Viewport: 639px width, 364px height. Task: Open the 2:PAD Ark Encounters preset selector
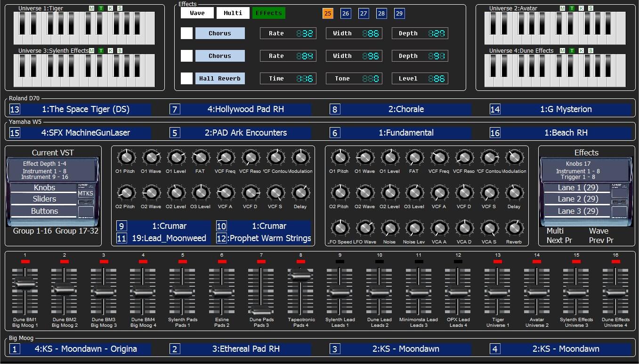(245, 133)
